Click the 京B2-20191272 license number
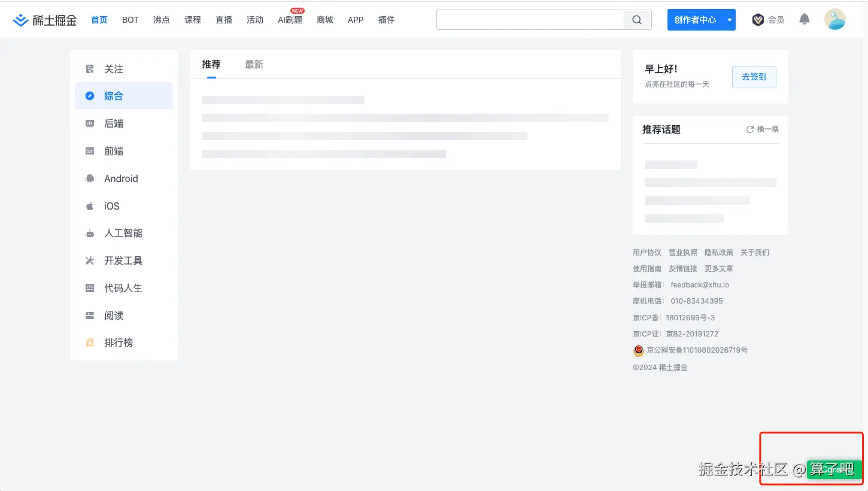The width and height of the screenshot is (868, 491). tap(693, 334)
